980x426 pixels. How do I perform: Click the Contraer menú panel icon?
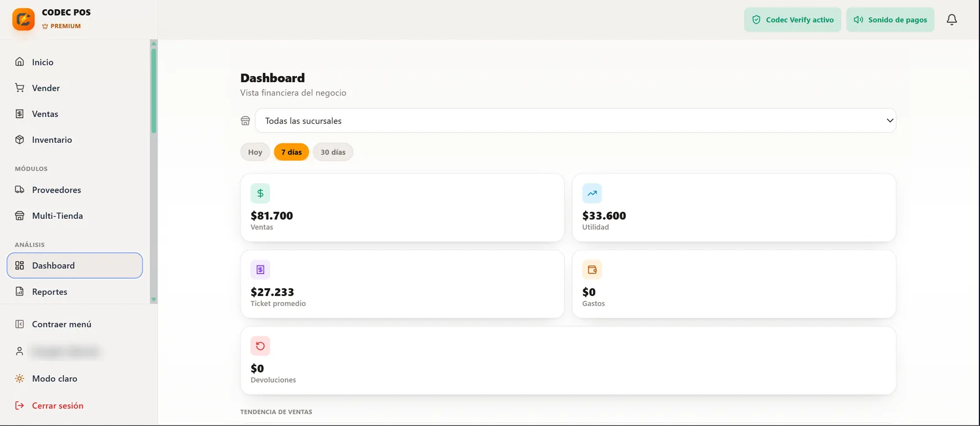click(20, 324)
